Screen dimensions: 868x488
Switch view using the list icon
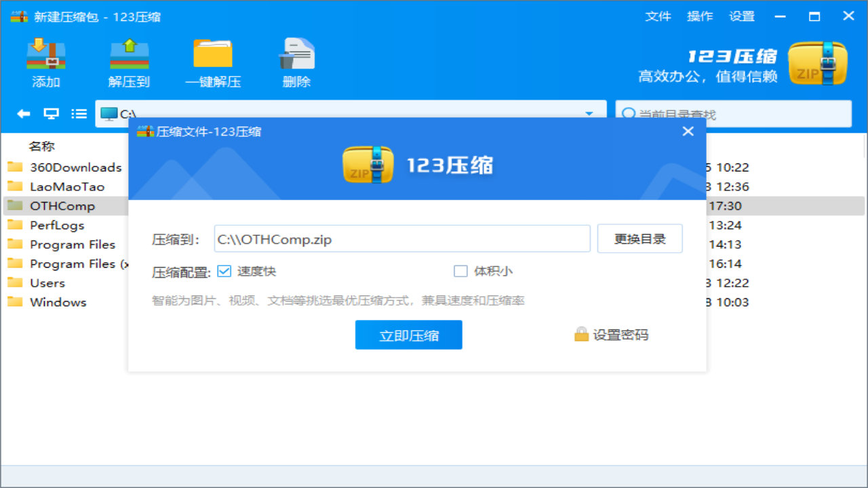point(79,113)
